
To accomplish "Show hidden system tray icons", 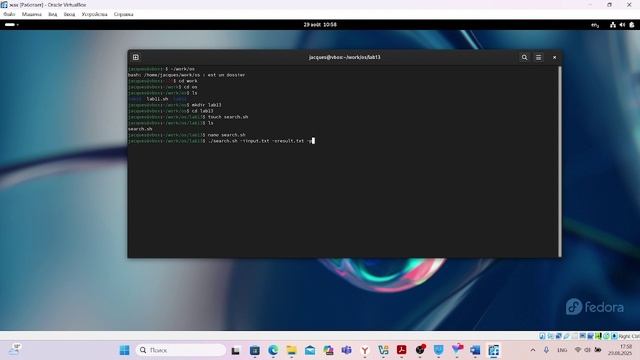I will 533,350.
